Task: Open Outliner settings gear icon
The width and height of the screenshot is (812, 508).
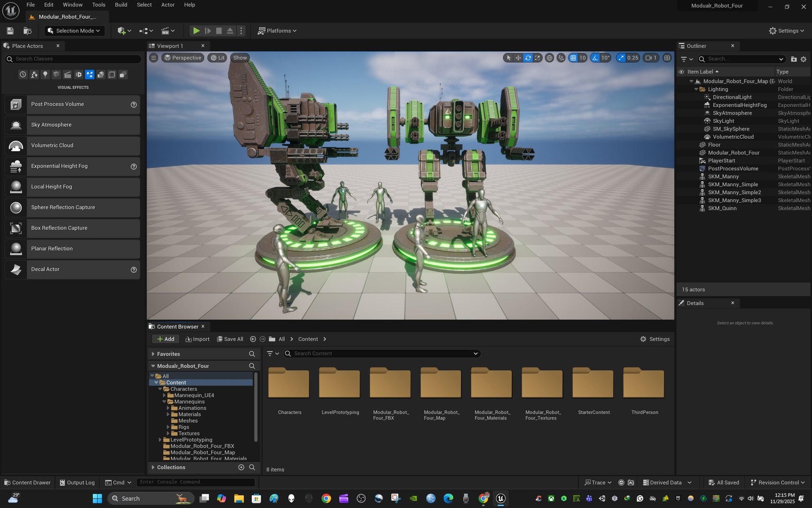Action: click(804, 59)
